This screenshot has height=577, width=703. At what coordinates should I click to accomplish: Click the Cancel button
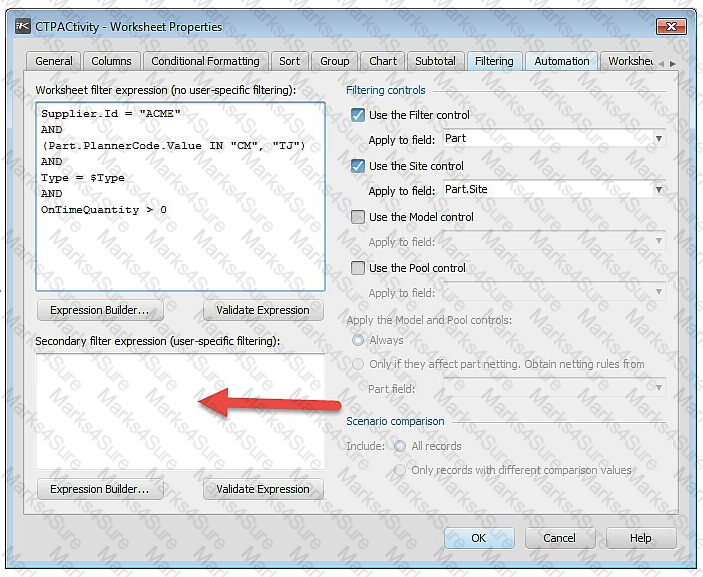(560, 538)
